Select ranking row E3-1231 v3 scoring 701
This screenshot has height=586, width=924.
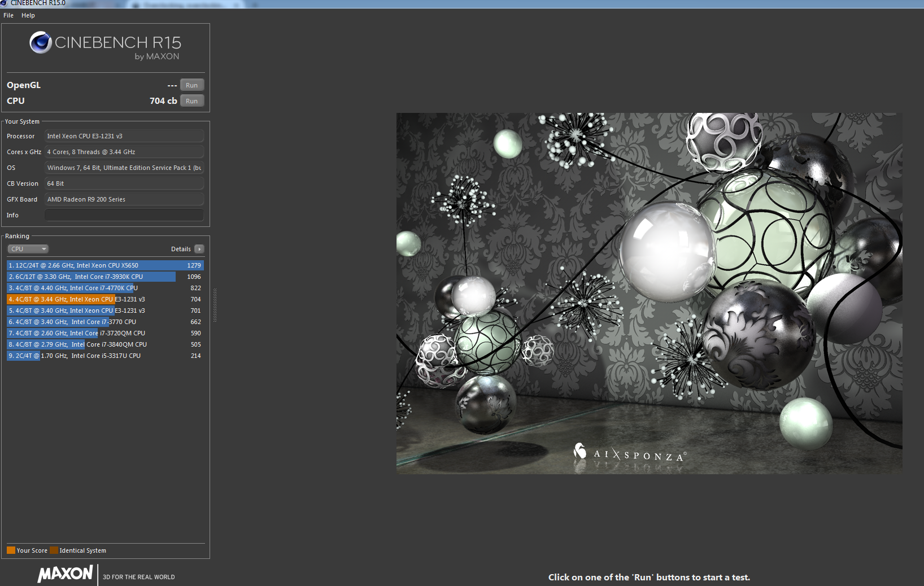point(105,311)
